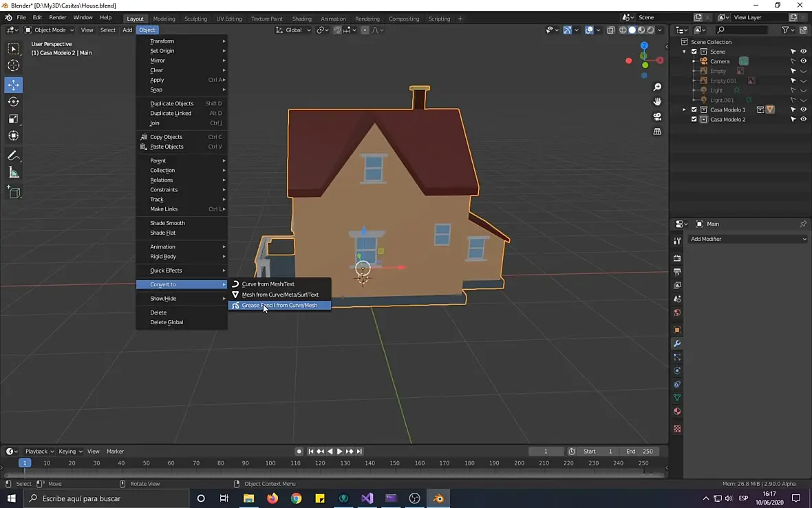Viewport: 812px width, 508px height.
Task: Select the Scale tool in toolbar
Action: coord(14,118)
